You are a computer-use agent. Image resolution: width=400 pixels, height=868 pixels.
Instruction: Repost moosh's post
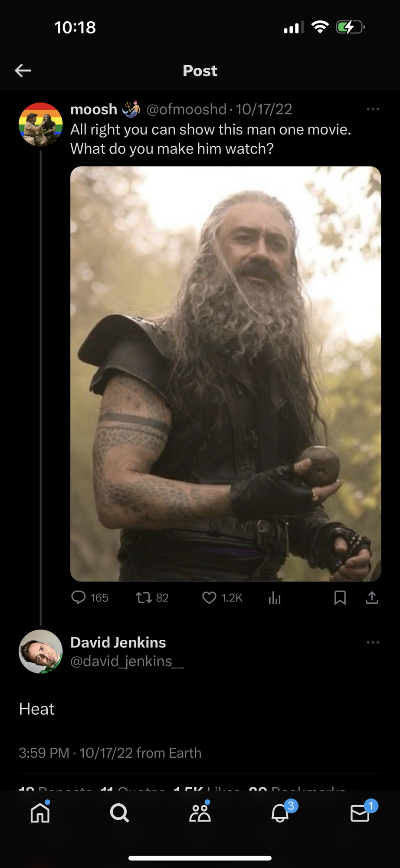pyautogui.click(x=144, y=598)
